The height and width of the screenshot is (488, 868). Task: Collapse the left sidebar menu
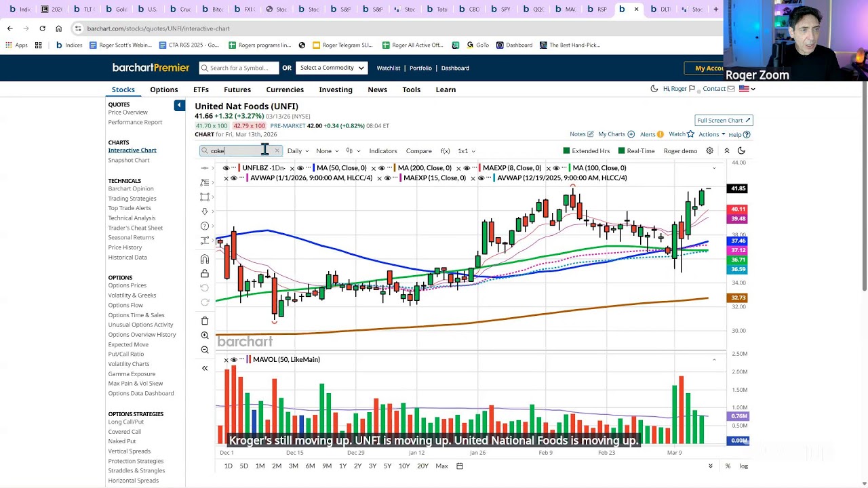[179, 105]
